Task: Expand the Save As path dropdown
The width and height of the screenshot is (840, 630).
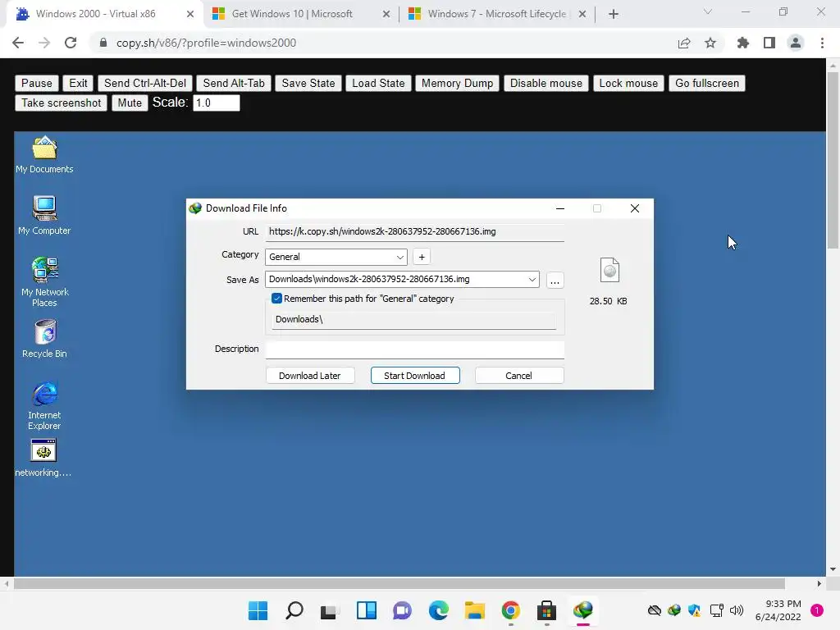Action: 532,279
